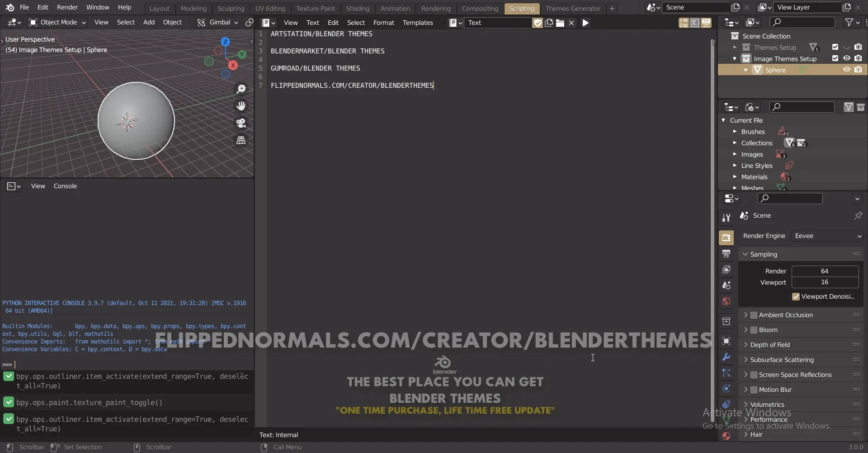Activate the Move tool in the viewport gizmos
The image size is (868, 453).
tap(241, 106)
